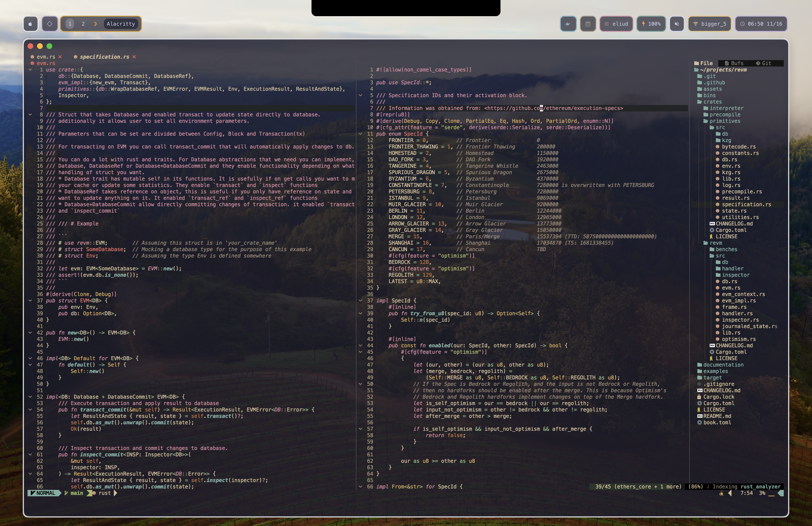Close the specification.rs tab

click(134, 57)
